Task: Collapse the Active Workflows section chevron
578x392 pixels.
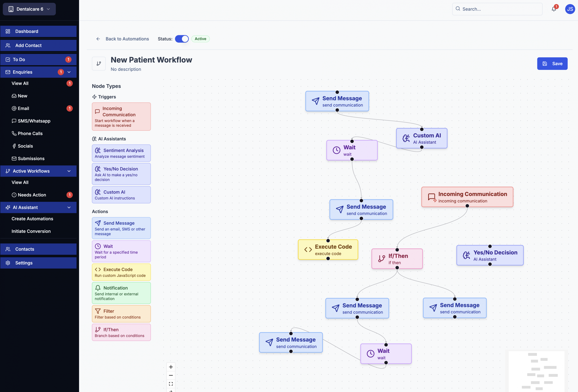Action: coord(69,171)
